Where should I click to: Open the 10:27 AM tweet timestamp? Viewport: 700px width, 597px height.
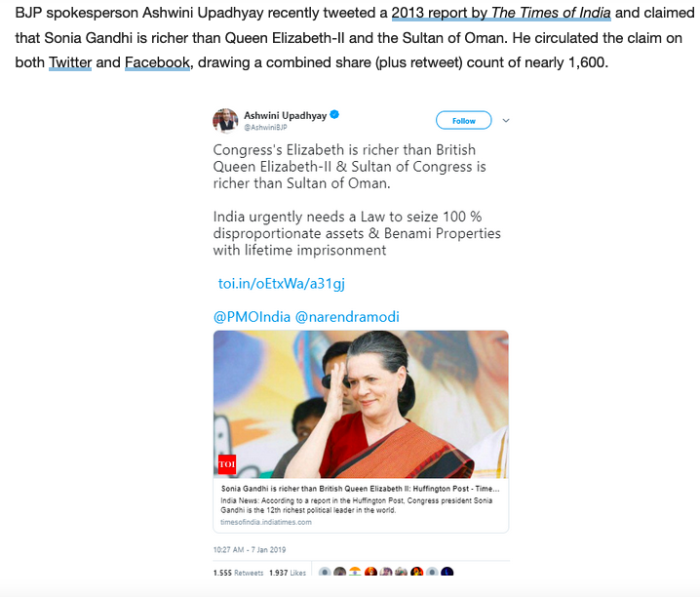(250, 549)
